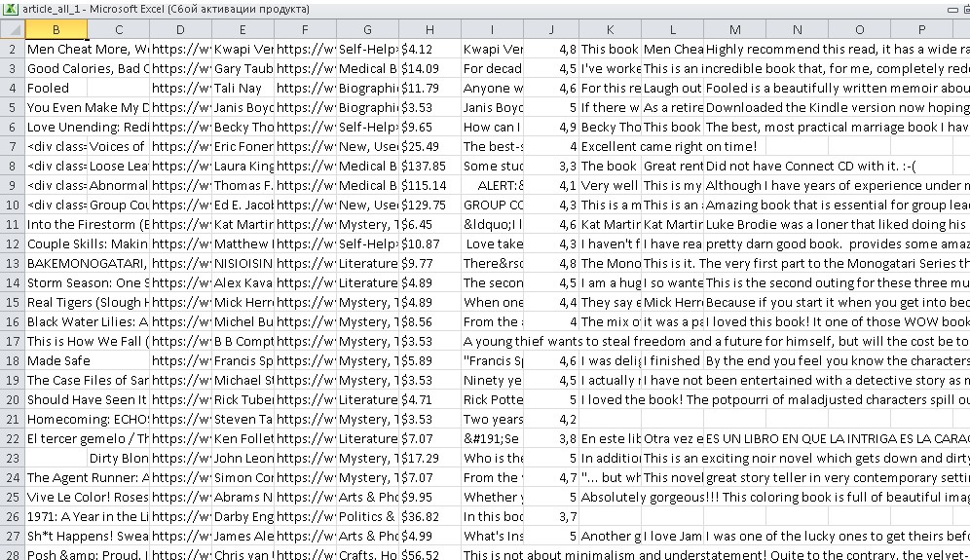Select column C header

pyautogui.click(x=119, y=29)
